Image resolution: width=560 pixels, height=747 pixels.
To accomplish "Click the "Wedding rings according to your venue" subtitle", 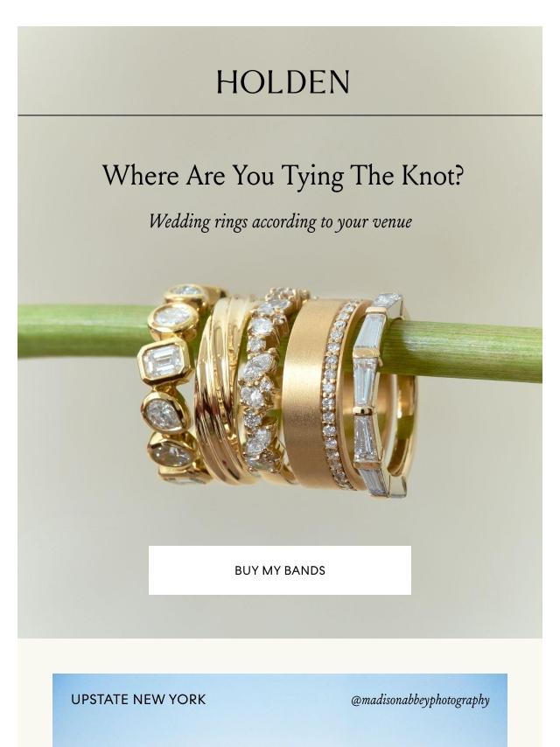I will pyautogui.click(x=280, y=222).
